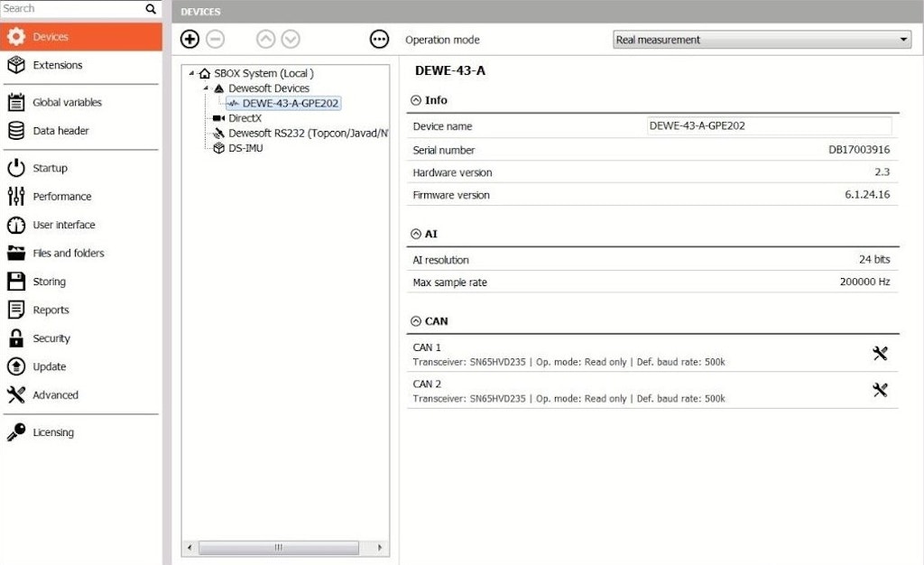Open CAN 1 settings tools icon
The width and height of the screenshot is (924, 565).
pyautogui.click(x=880, y=354)
